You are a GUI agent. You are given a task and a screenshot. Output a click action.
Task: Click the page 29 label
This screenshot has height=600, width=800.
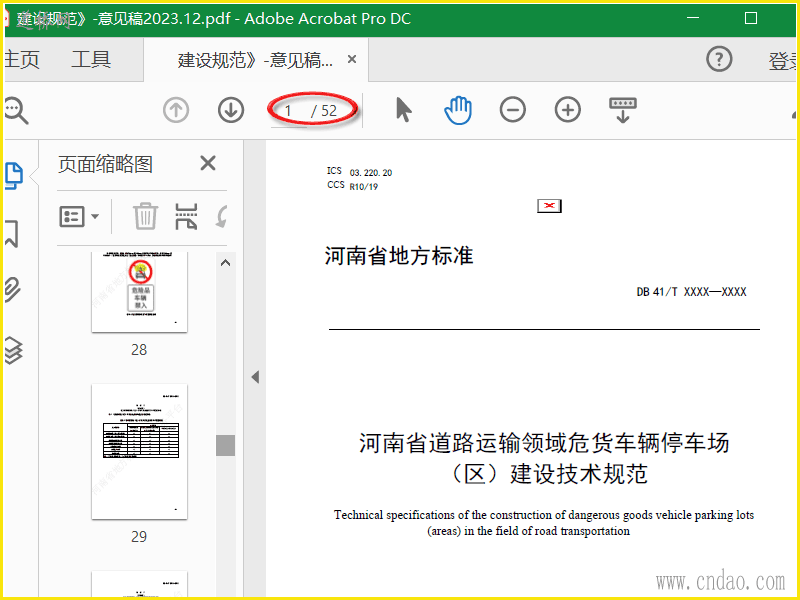139,536
